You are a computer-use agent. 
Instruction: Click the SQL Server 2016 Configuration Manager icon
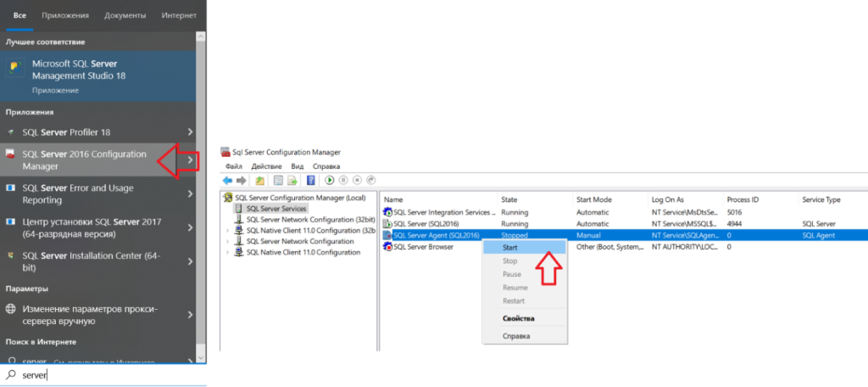click(10, 154)
